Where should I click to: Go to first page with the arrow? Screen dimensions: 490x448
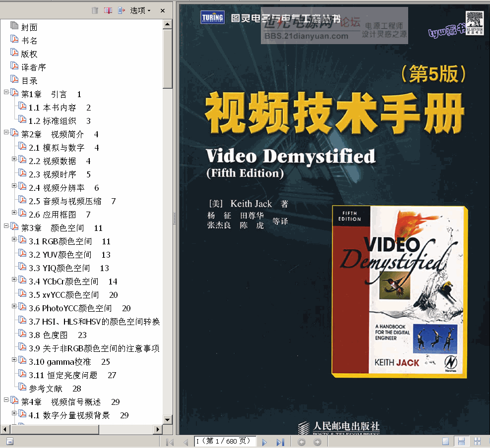coord(170,442)
